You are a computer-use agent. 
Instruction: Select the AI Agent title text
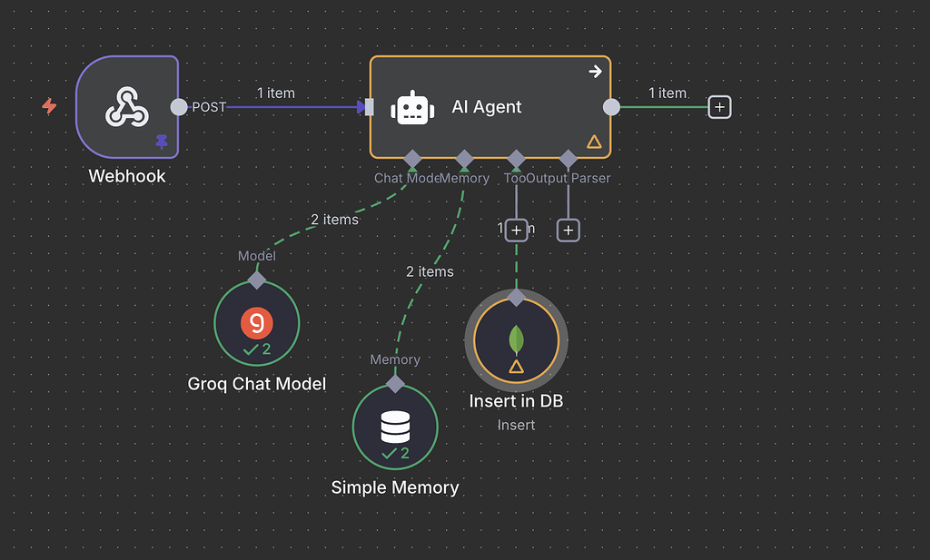[x=486, y=106]
